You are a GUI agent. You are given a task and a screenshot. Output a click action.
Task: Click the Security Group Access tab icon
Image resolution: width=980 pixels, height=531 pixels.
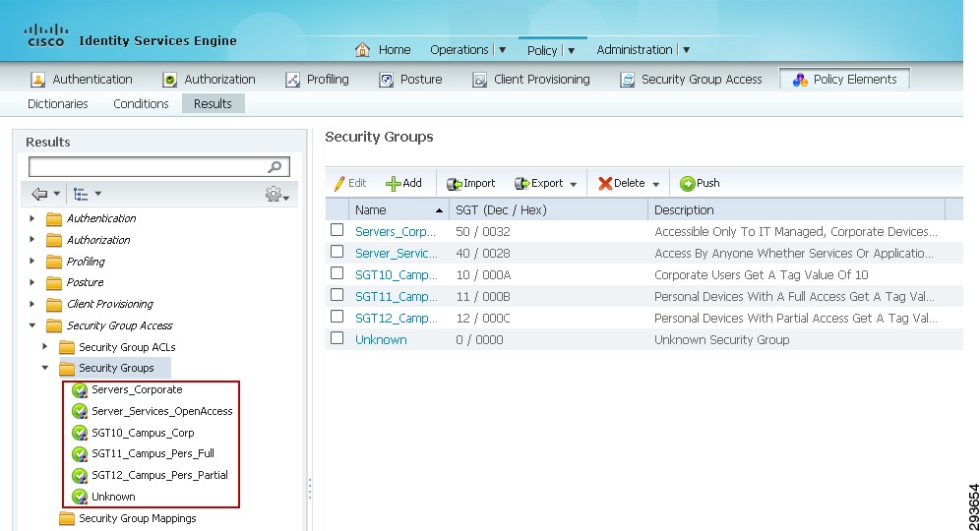pos(627,80)
